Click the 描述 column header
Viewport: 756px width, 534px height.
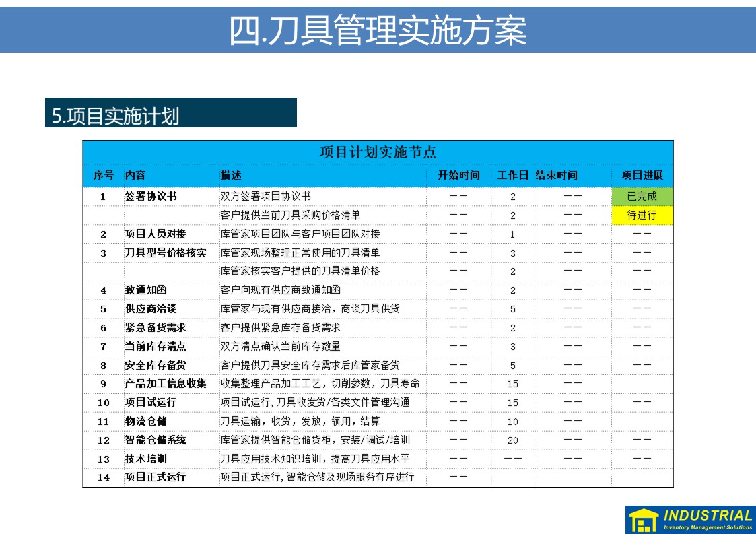tap(231, 175)
